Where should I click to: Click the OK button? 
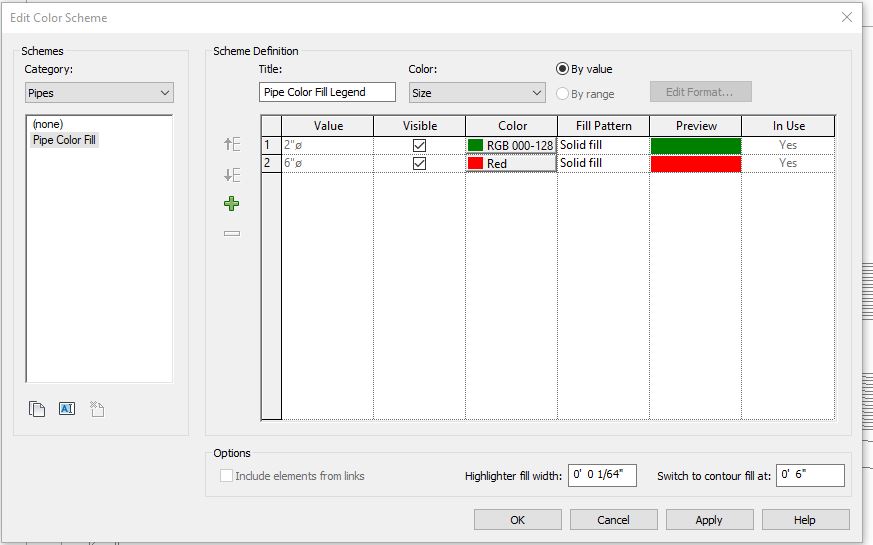517,520
